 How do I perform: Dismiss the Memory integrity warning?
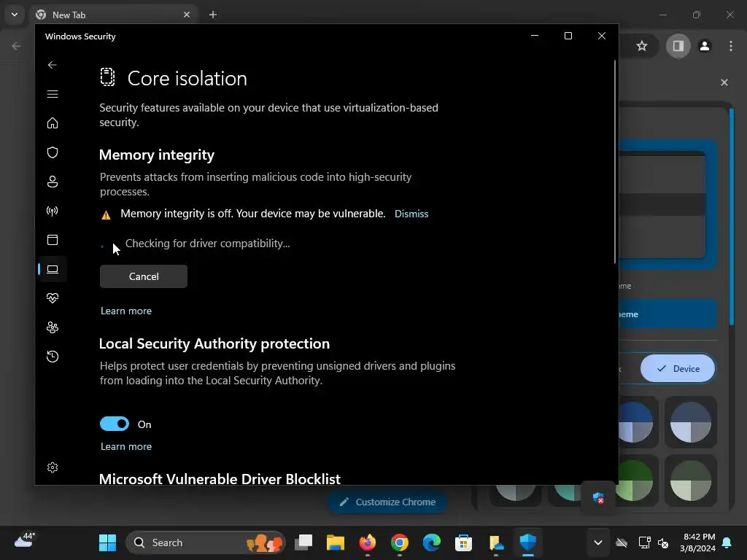(x=411, y=214)
